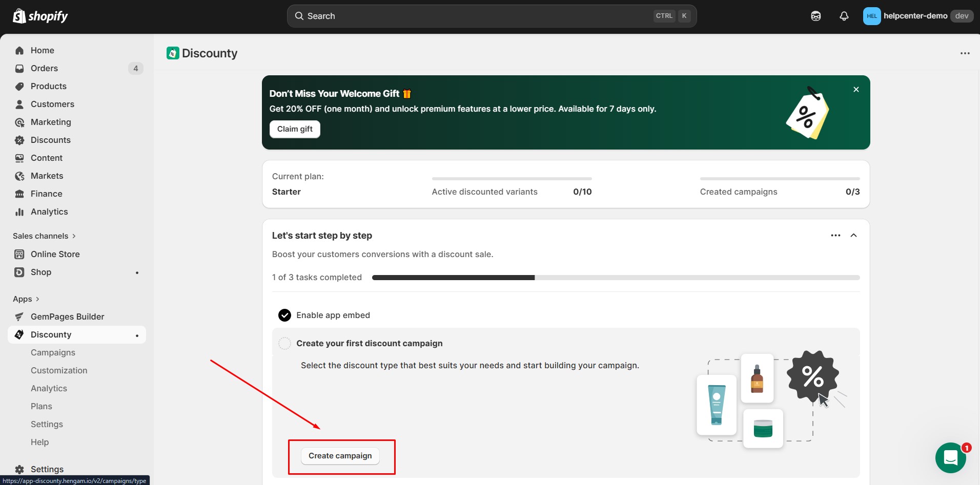Click the Home house icon in sidebar

coord(19,50)
